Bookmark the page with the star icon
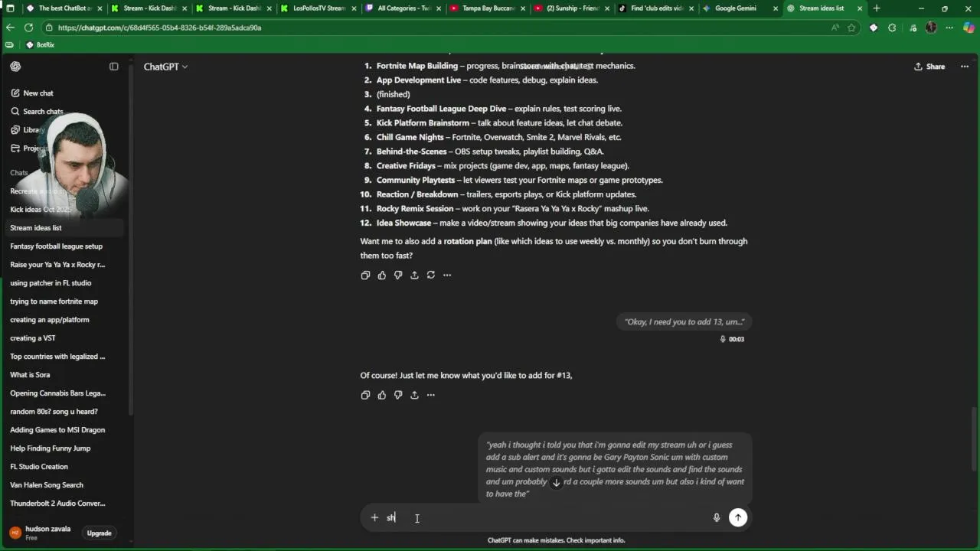Viewport: 980px width, 551px height. 851,28
